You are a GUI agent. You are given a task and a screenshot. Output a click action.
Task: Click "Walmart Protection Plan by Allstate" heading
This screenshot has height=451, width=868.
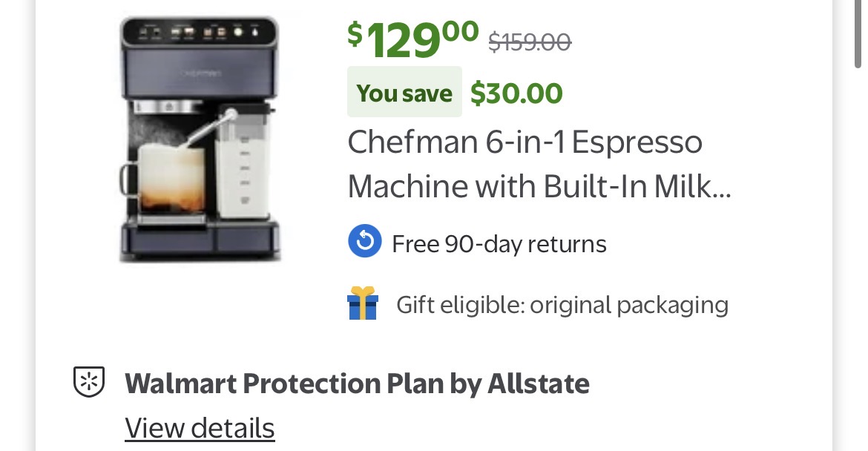click(357, 383)
